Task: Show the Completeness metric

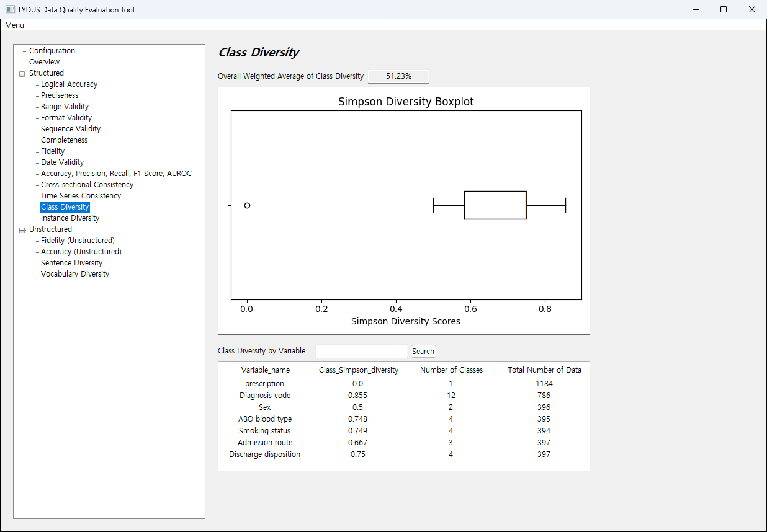Action: pyautogui.click(x=64, y=140)
